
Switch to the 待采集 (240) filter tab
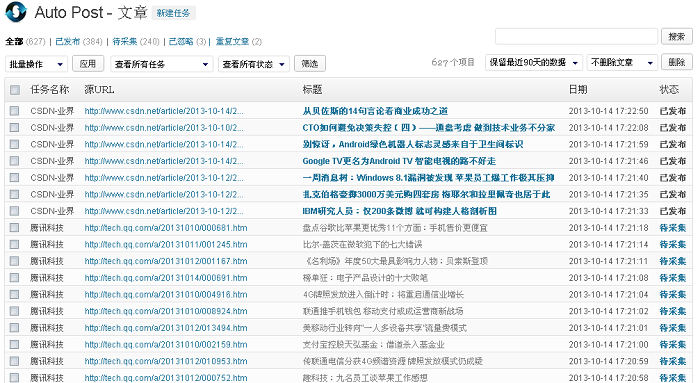[x=136, y=42]
